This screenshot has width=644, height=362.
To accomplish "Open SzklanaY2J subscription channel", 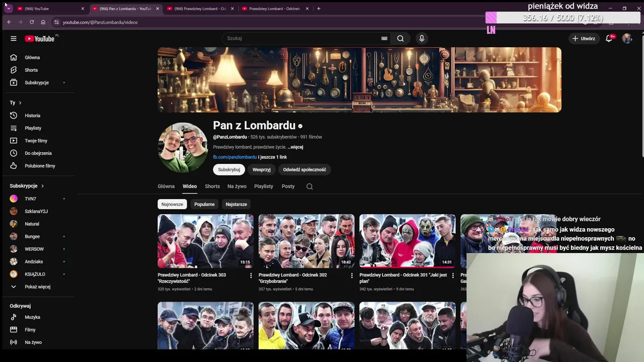I will [x=37, y=211].
